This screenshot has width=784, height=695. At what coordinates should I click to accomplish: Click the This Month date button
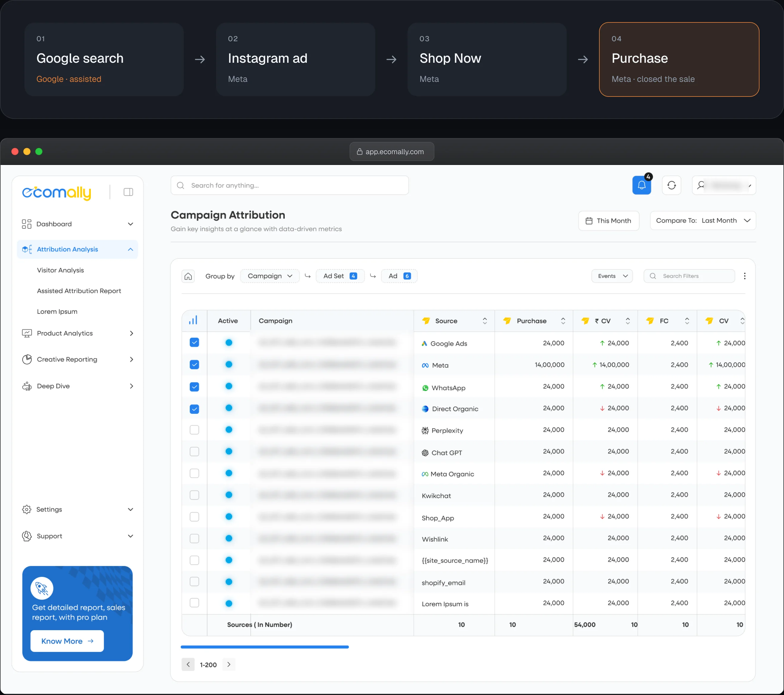pyautogui.click(x=608, y=221)
